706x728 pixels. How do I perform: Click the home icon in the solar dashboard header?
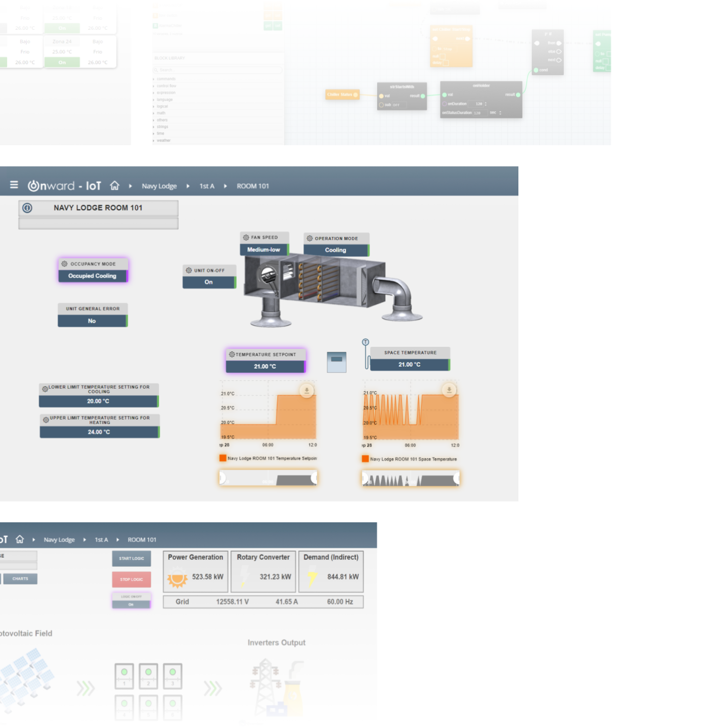pyautogui.click(x=20, y=539)
